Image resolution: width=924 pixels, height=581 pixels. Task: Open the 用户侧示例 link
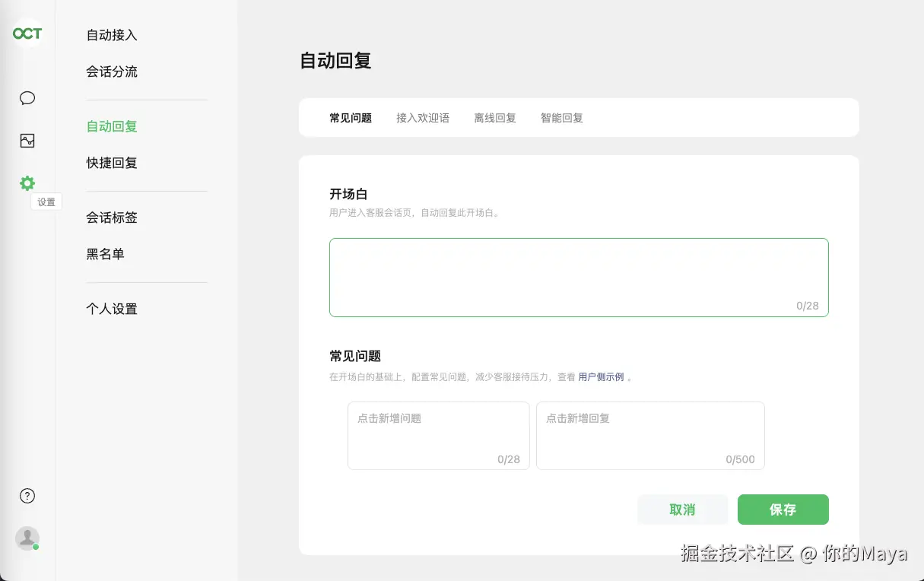click(x=601, y=376)
